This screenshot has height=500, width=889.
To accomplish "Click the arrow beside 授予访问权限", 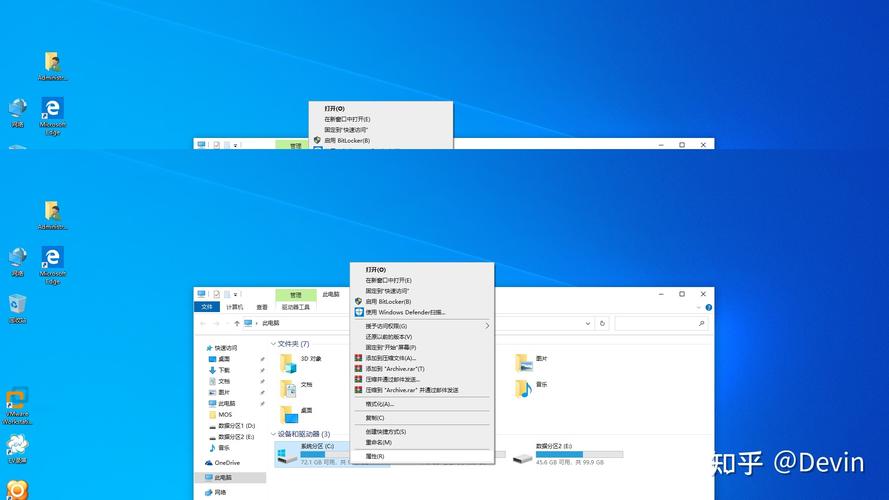I will pyautogui.click(x=487, y=326).
